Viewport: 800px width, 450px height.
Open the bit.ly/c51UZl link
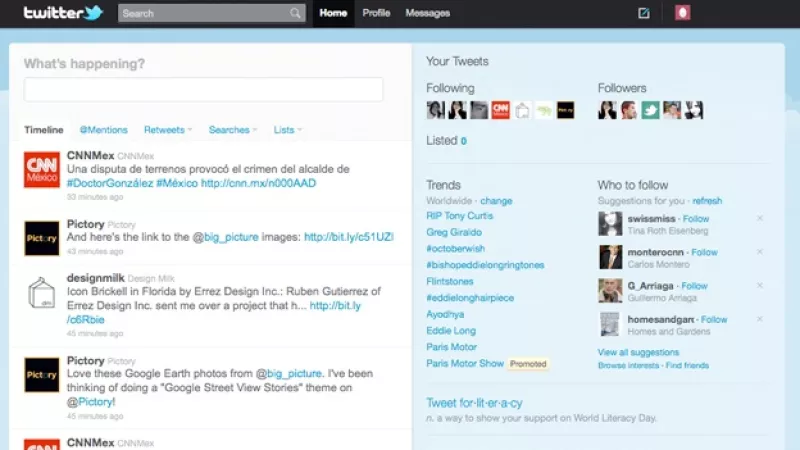(349, 237)
